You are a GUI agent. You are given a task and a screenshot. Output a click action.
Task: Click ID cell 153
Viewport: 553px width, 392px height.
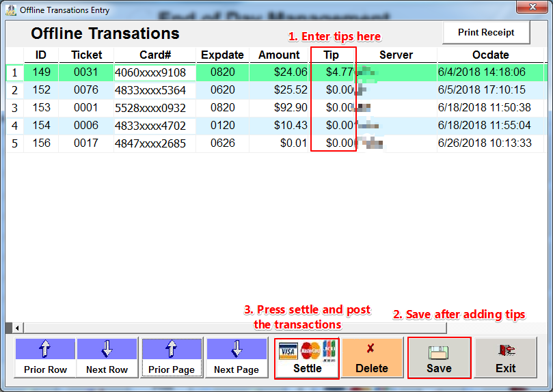41,108
